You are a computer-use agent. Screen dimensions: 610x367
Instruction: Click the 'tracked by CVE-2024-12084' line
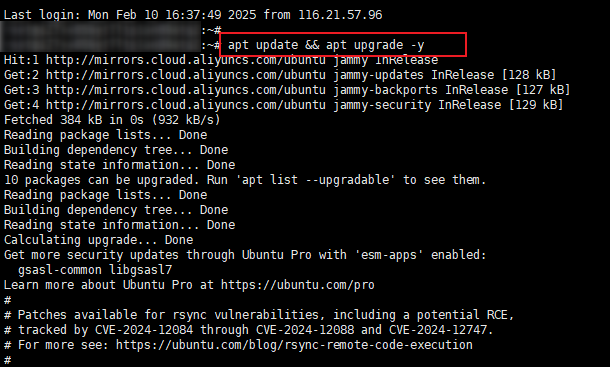click(x=249, y=330)
